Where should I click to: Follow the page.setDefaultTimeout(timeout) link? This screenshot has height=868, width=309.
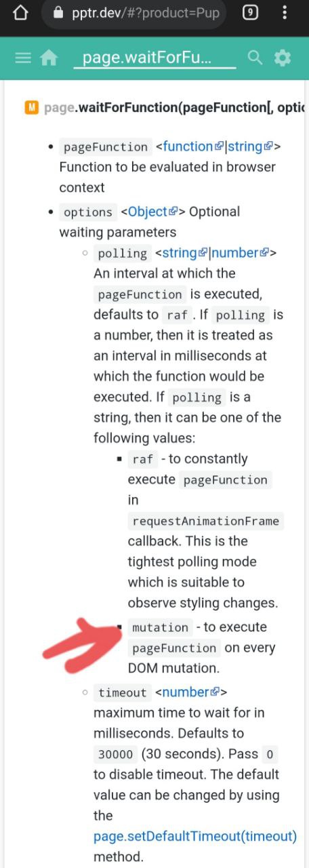(x=195, y=836)
